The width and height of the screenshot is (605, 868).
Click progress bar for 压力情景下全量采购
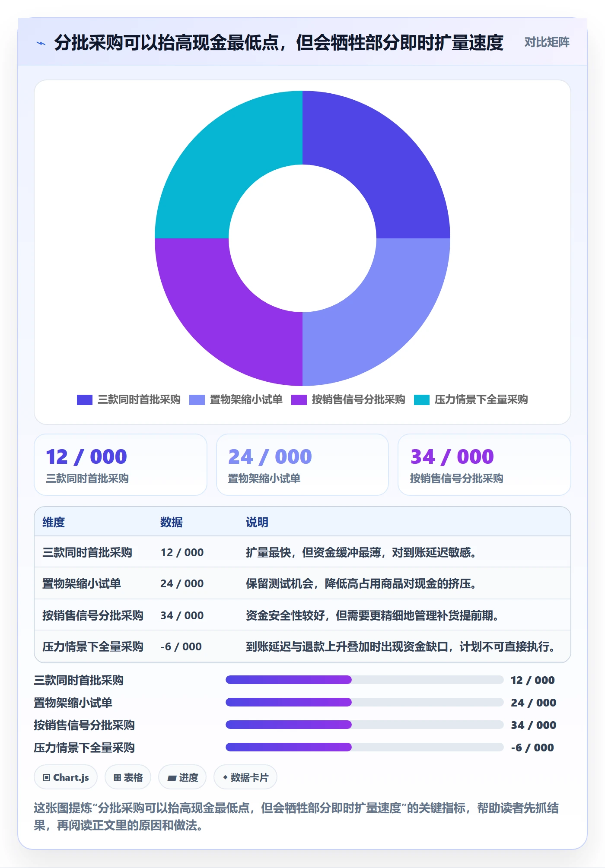coord(364,747)
